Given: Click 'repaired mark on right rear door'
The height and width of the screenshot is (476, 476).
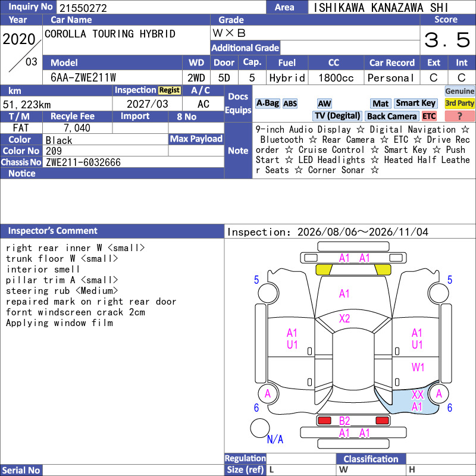Looking at the screenshot, I should tap(91, 302).
